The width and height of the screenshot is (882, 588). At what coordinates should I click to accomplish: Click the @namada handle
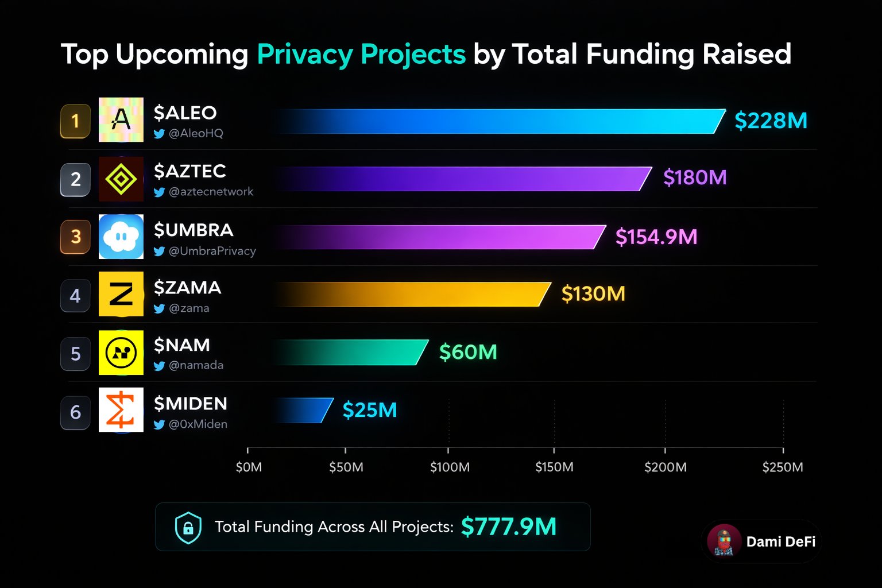[x=196, y=365]
